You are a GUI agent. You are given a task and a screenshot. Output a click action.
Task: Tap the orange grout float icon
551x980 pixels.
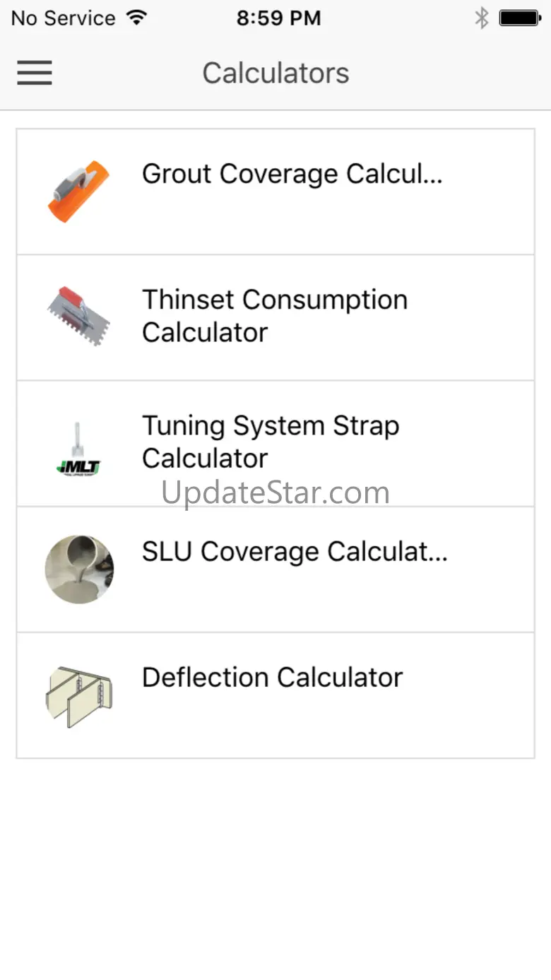pos(78,191)
